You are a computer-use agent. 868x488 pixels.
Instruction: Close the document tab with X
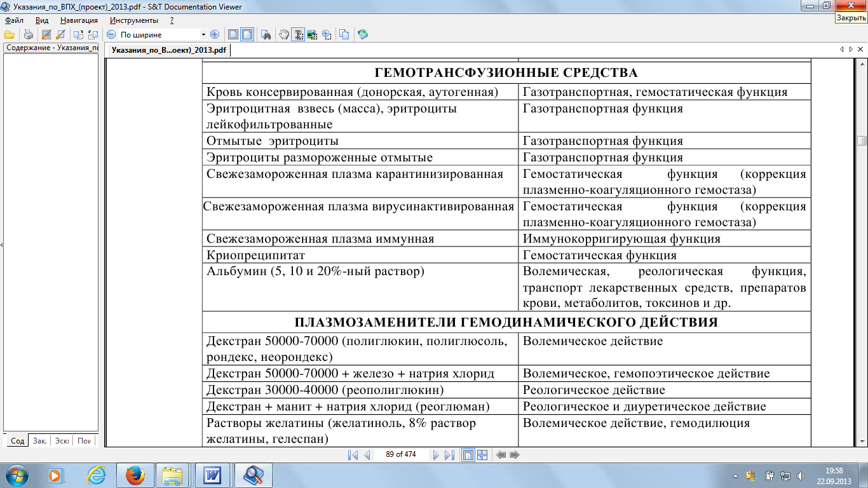pyautogui.click(x=860, y=49)
